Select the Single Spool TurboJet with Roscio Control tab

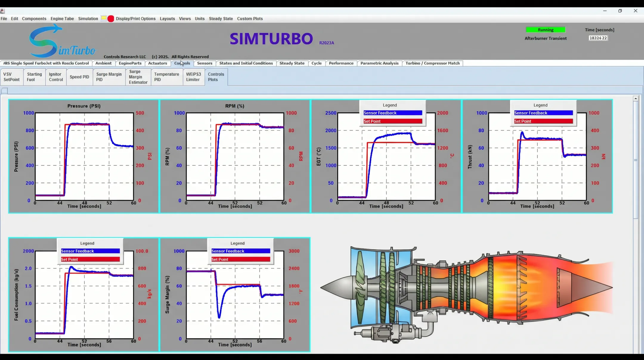[x=46, y=63]
